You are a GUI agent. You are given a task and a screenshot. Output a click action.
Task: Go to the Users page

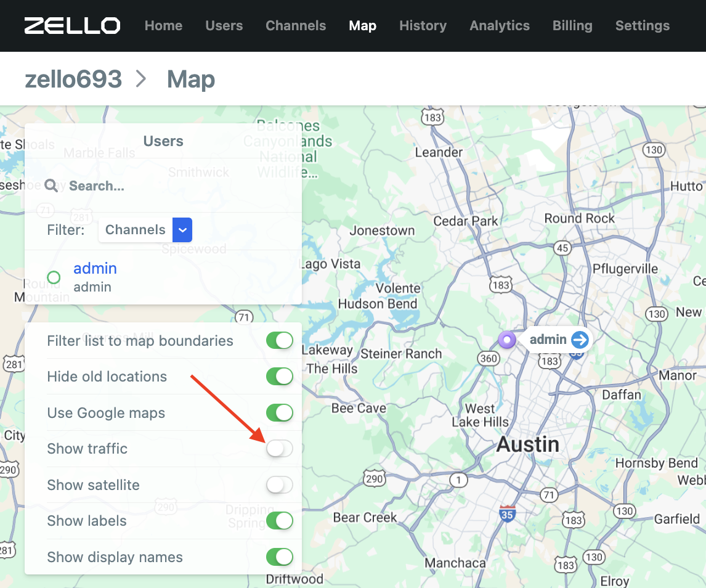pyautogui.click(x=224, y=26)
